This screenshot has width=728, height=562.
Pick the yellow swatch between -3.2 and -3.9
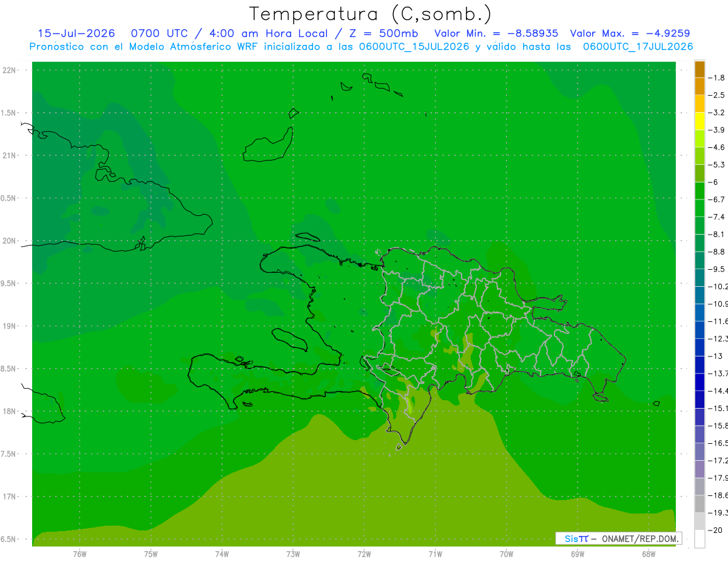pos(699,121)
